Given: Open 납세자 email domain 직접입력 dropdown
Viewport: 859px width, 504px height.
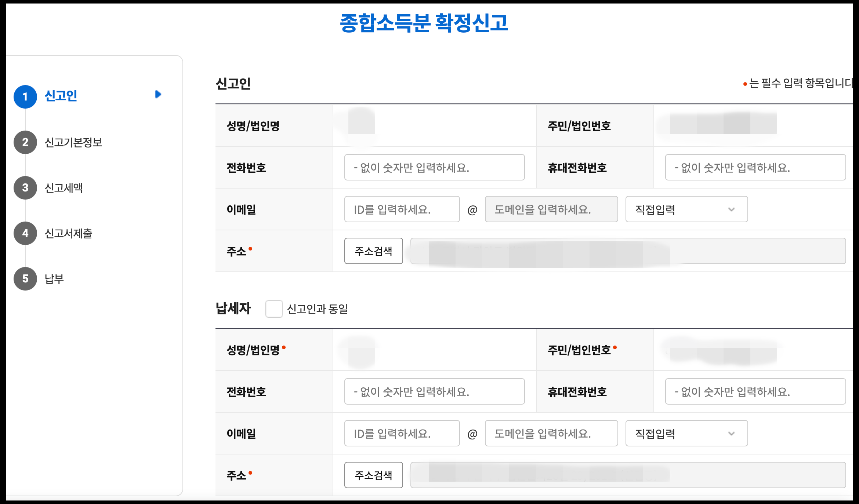Looking at the screenshot, I should (686, 433).
